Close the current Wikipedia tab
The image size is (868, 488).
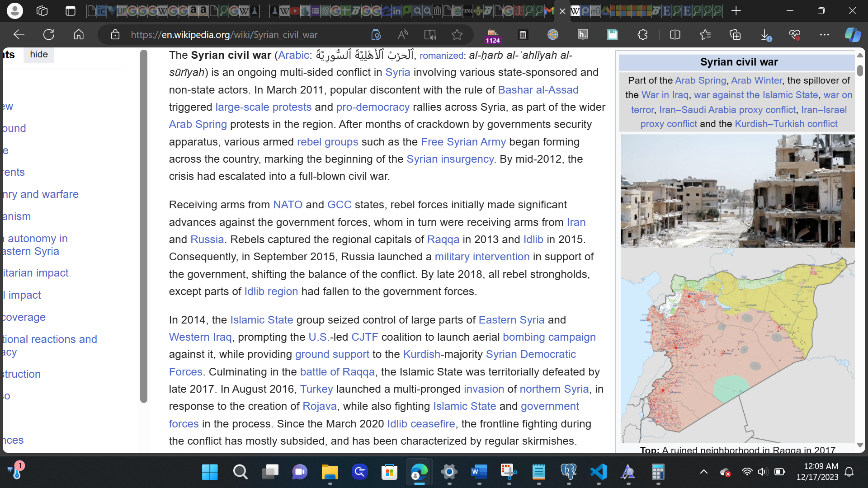[562, 11]
